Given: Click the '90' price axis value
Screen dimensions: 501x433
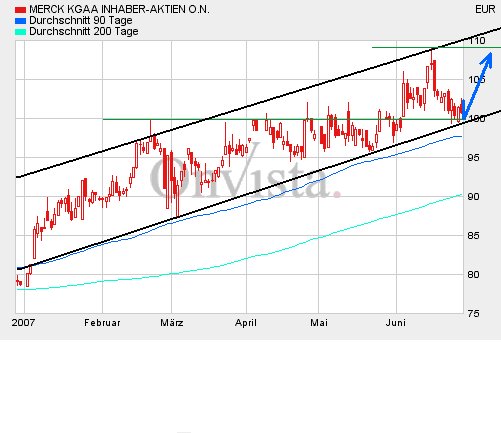Looking at the screenshot, I should [473, 197].
